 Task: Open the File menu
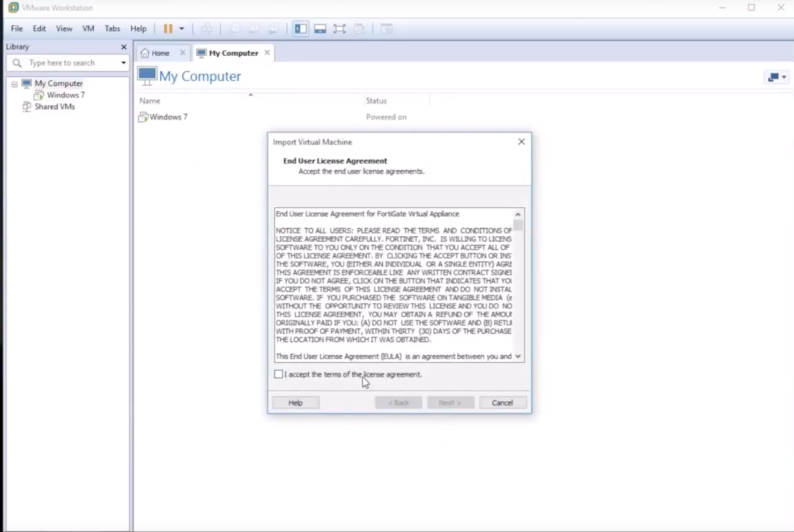click(17, 28)
